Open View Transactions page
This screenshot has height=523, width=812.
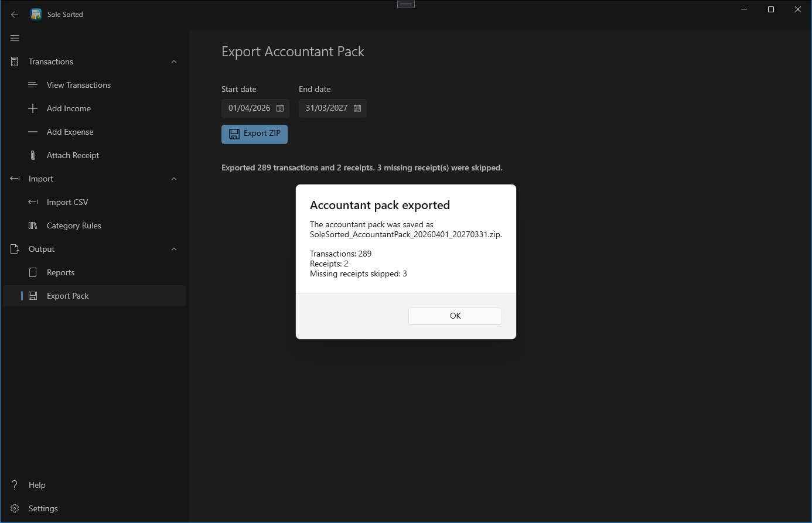click(94, 85)
